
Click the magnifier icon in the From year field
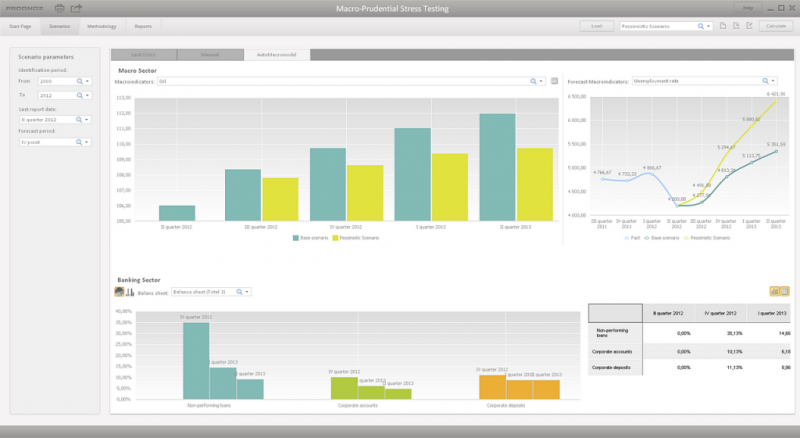tap(78, 80)
